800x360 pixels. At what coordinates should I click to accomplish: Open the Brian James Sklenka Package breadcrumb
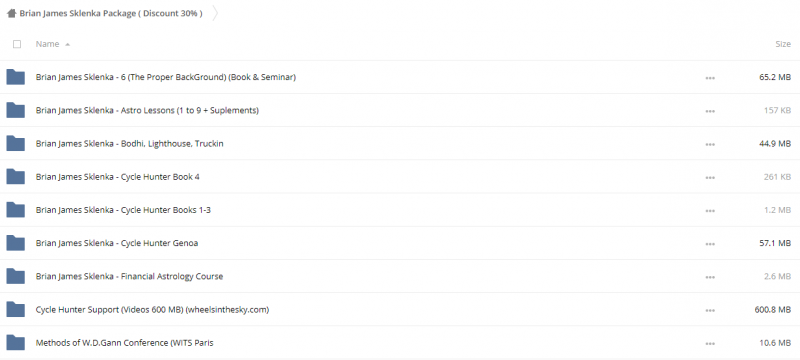pyautogui.click(x=111, y=13)
